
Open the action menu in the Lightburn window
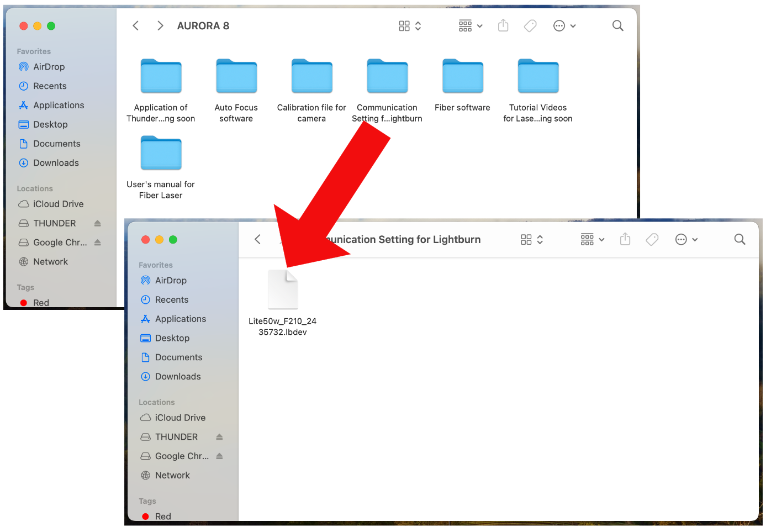pyautogui.click(x=686, y=240)
